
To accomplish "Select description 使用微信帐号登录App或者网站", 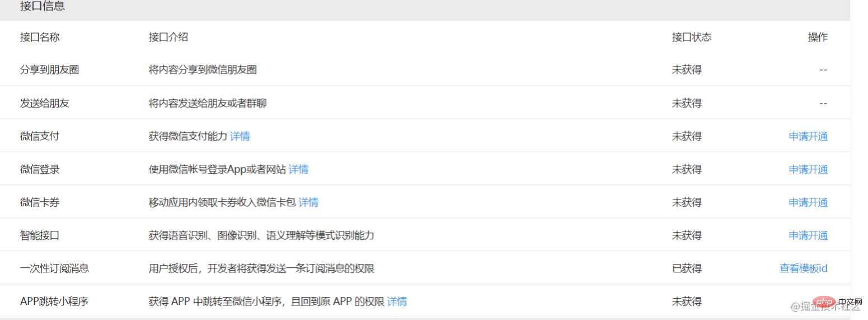I will tap(218, 169).
